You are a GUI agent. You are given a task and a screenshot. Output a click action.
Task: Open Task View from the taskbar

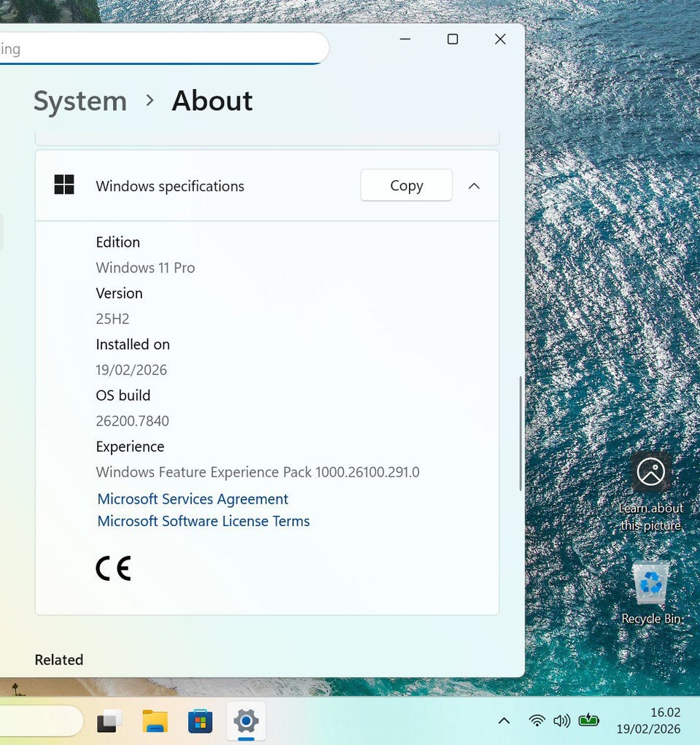coord(110,721)
